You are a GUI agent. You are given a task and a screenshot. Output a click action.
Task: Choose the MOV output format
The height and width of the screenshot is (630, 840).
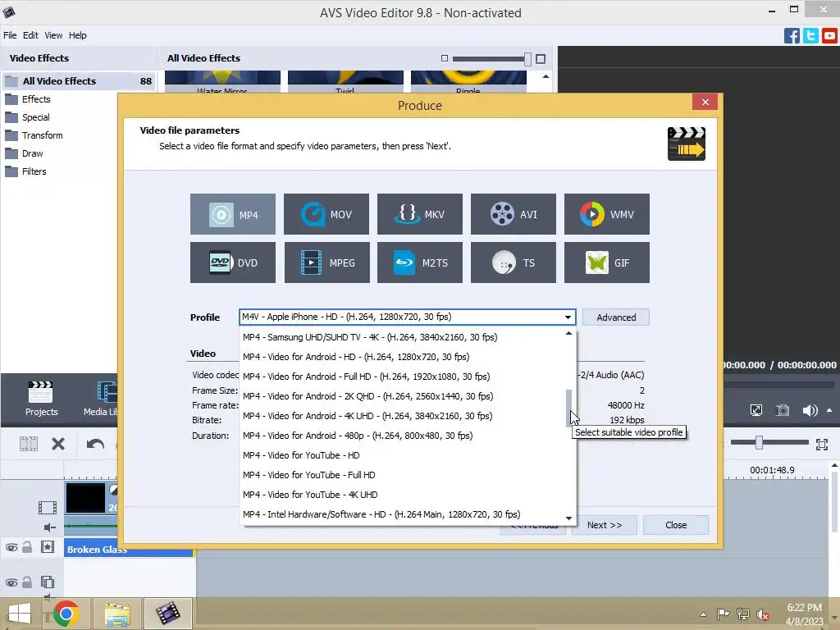coord(326,214)
